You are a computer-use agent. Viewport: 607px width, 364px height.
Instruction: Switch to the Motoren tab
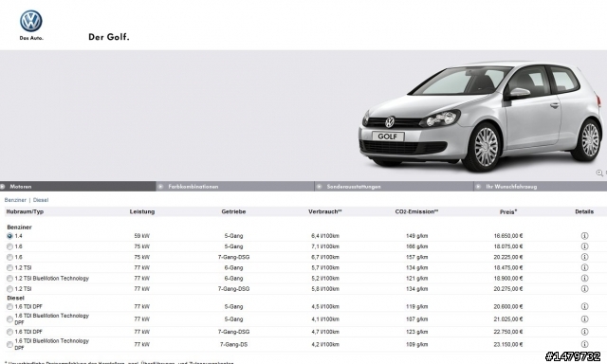point(78,187)
